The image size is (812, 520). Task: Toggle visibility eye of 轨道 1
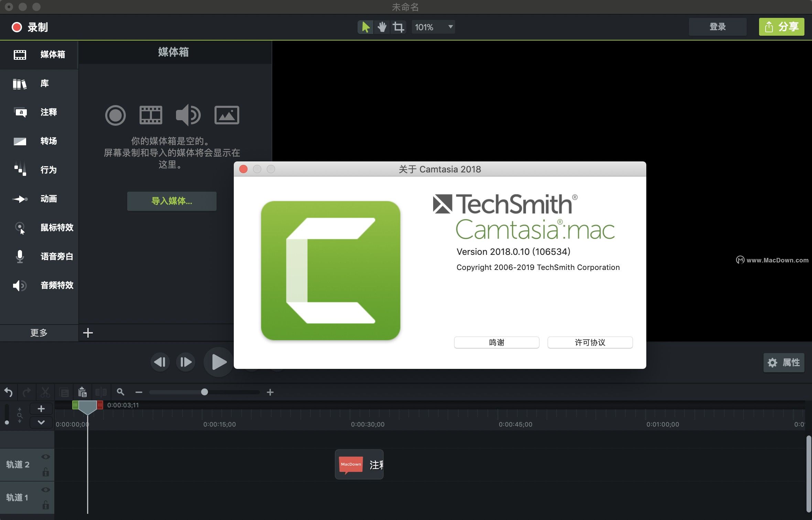click(46, 490)
